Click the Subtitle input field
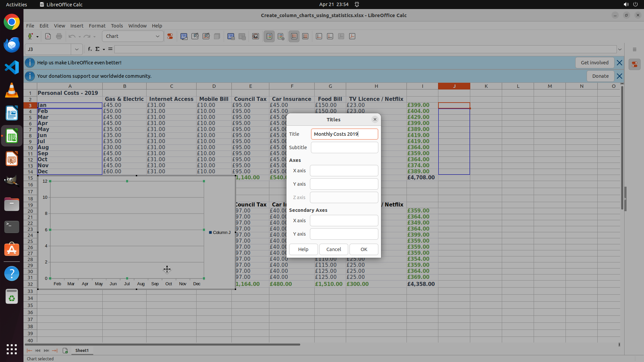 coord(344,147)
